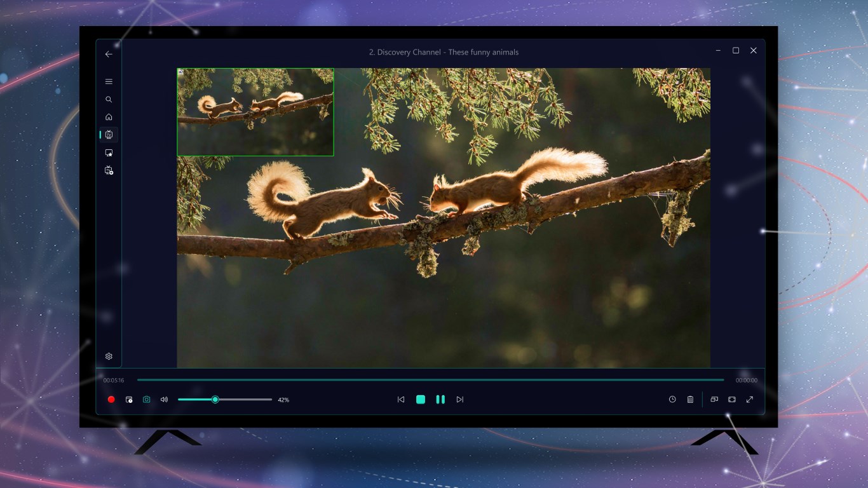This screenshot has height=488, width=868.
Task: Open the hamburger menu in sidebar
Action: [109, 81]
